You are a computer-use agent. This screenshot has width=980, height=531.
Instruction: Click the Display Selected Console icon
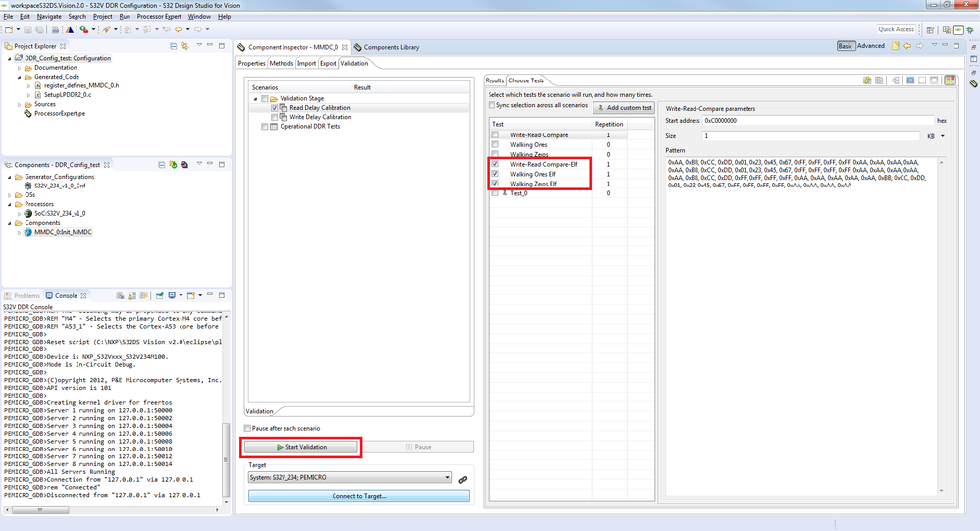coord(172,295)
